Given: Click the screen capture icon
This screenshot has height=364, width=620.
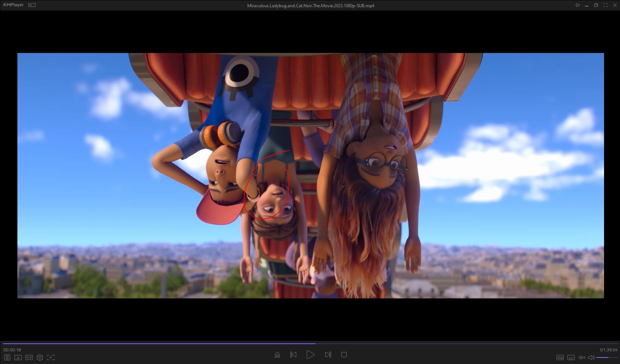Looking at the screenshot, I should (51, 357).
